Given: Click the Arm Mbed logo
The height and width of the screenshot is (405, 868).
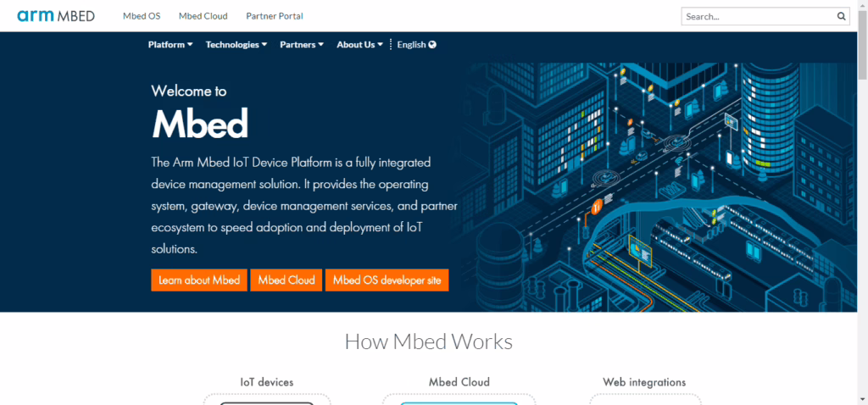Looking at the screenshot, I should coord(56,15).
